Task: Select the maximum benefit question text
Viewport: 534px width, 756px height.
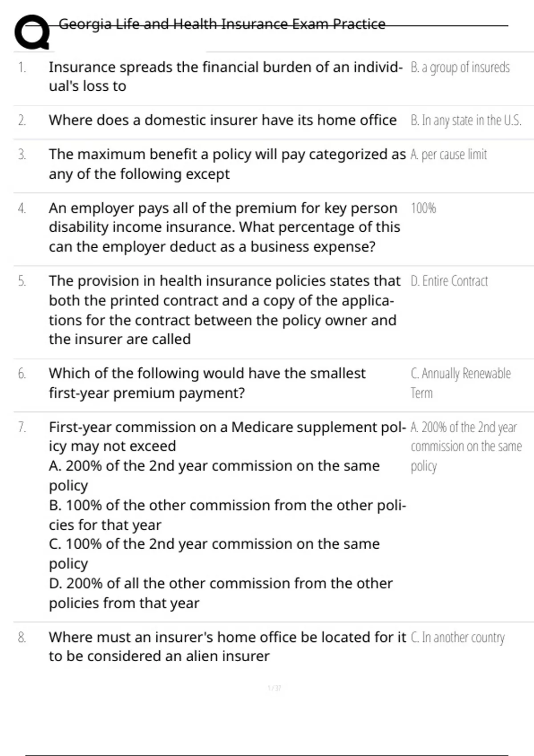Action: 227,164
